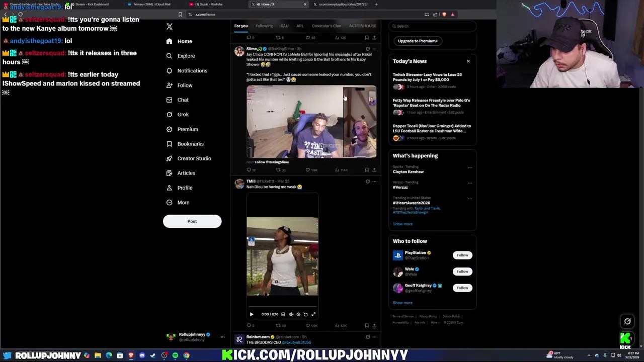The image size is (644, 362).
Task: Open the Home page from sidebar
Action: pyautogui.click(x=179, y=41)
